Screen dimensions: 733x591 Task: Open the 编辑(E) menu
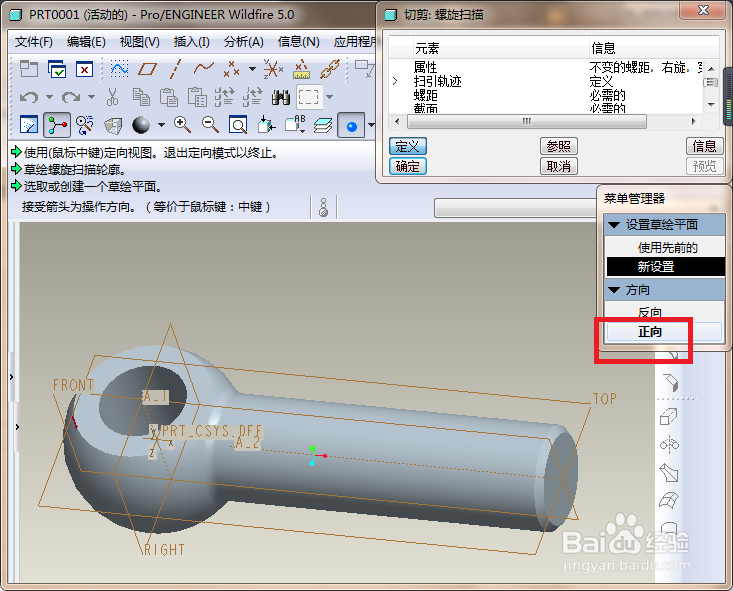[x=86, y=42]
